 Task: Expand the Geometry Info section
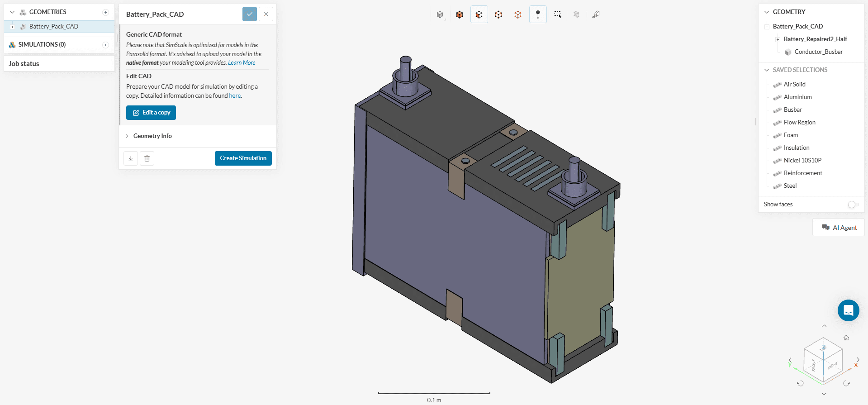(x=152, y=136)
